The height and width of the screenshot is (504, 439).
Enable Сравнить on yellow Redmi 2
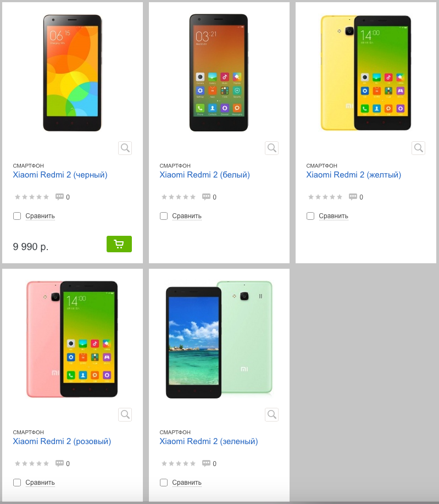pos(310,216)
